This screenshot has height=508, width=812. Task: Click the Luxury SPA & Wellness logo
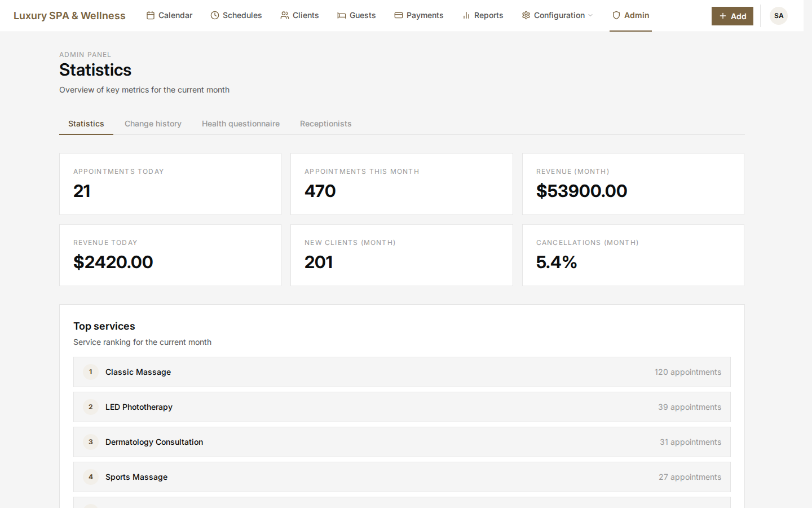point(69,15)
